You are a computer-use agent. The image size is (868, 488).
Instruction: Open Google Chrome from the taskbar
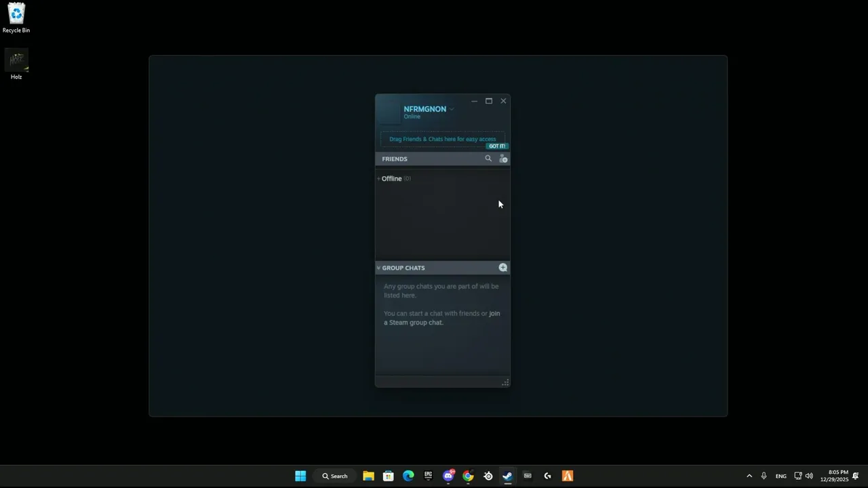point(468,476)
